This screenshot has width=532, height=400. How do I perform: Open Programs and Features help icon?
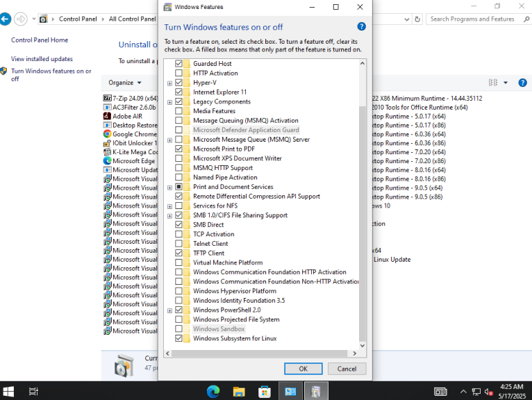pos(522,83)
